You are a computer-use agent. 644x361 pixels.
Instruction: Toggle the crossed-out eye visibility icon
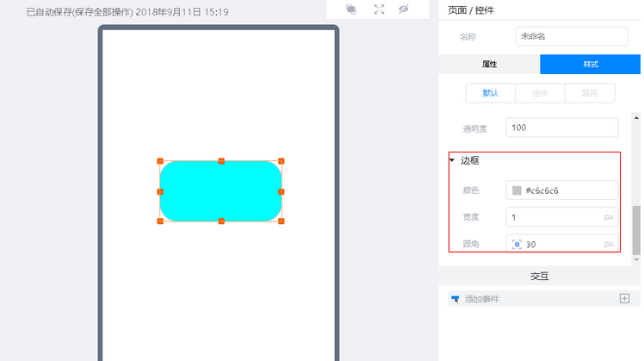[x=404, y=9]
